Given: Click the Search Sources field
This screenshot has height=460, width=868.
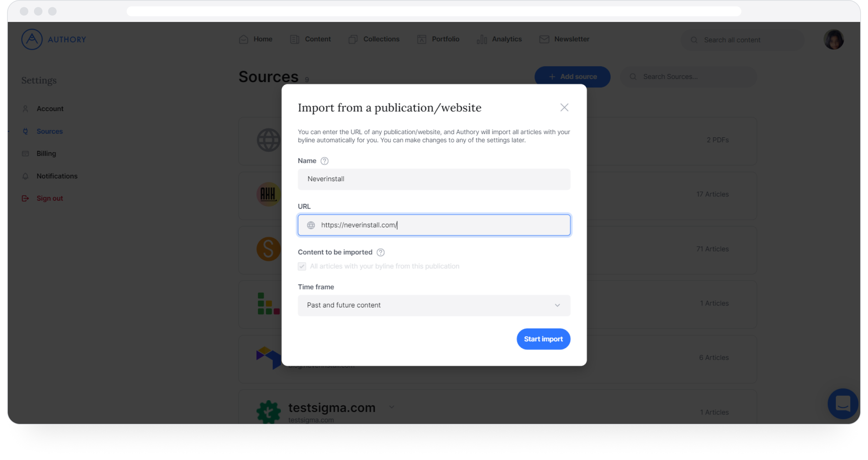Looking at the screenshot, I should (x=688, y=77).
